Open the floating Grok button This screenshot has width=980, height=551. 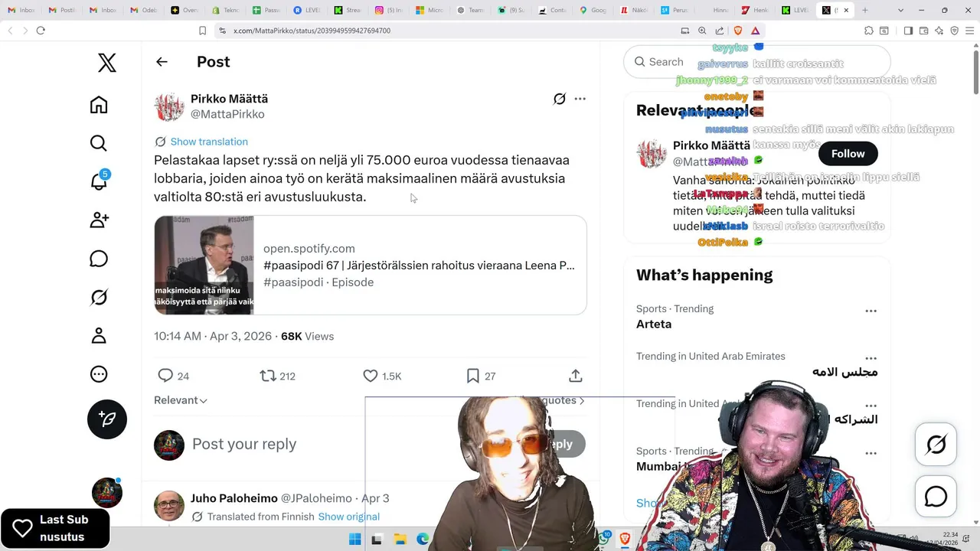[x=936, y=445]
